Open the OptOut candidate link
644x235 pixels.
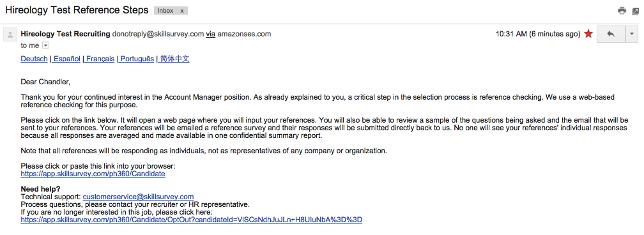tap(192, 220)
